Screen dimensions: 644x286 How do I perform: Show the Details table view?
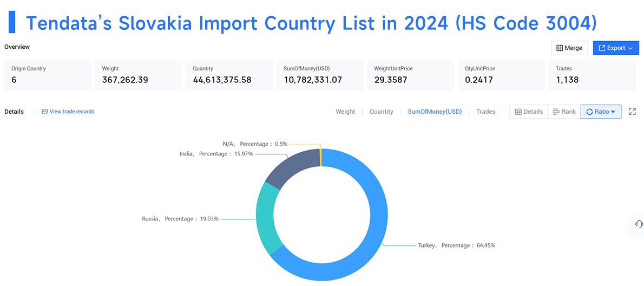point(529,112)
